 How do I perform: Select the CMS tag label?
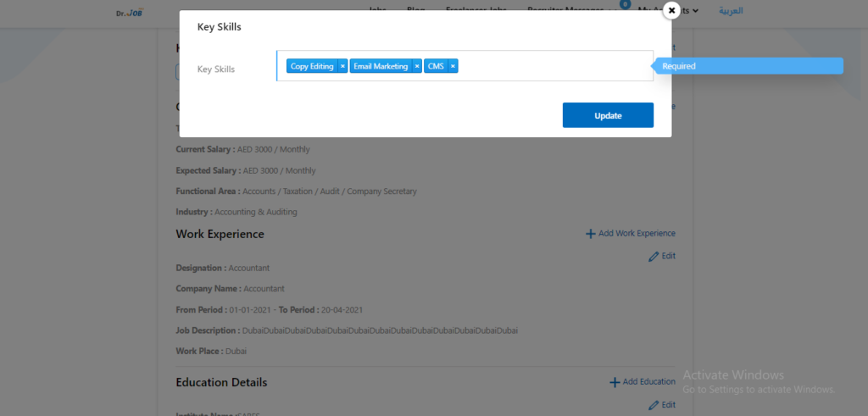click(437, 66)
